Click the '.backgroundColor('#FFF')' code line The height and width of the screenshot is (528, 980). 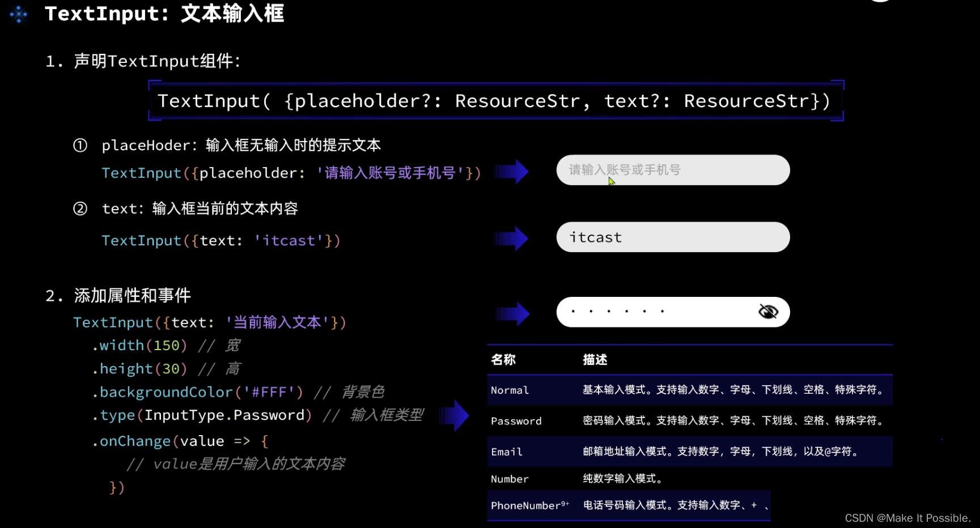click(238, 392)
